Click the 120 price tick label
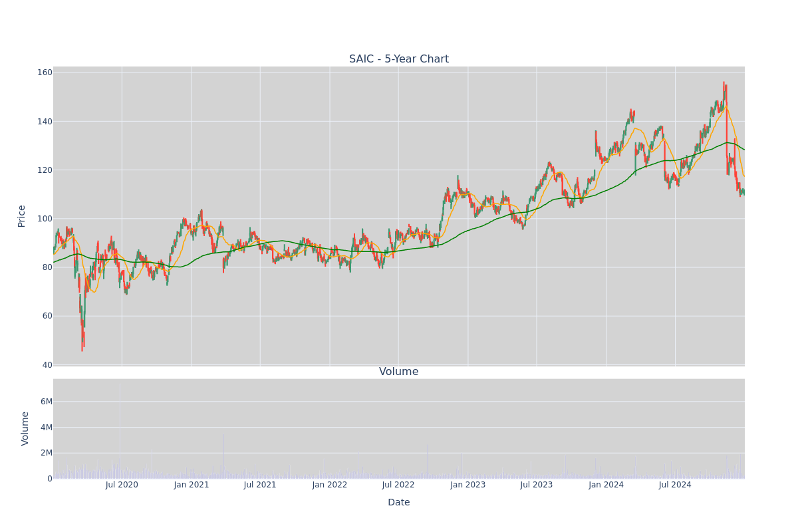 click(45, 170)
